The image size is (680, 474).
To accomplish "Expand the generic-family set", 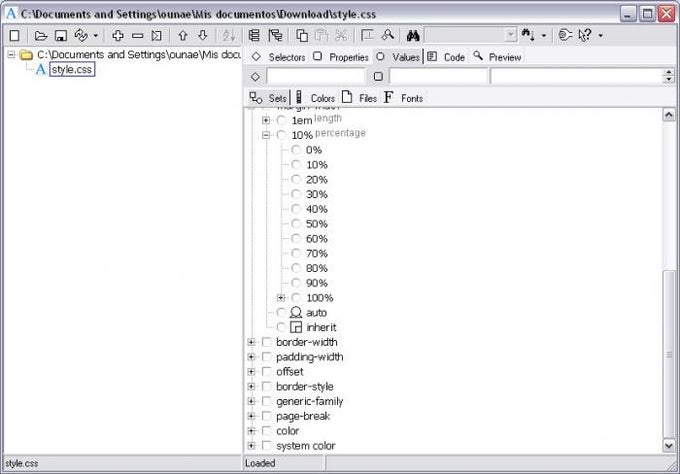I will coord(251,401).
